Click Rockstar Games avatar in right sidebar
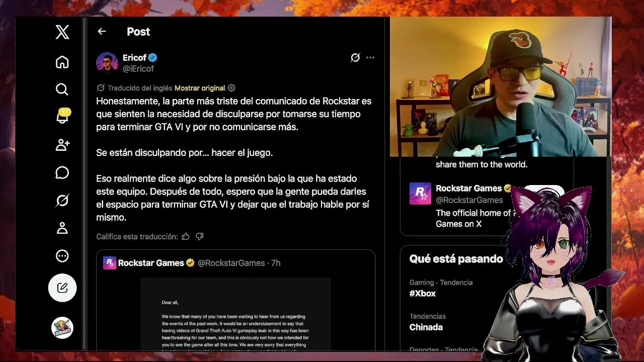The width and height of the screenshot is (644, 362). tap(421, 194)
